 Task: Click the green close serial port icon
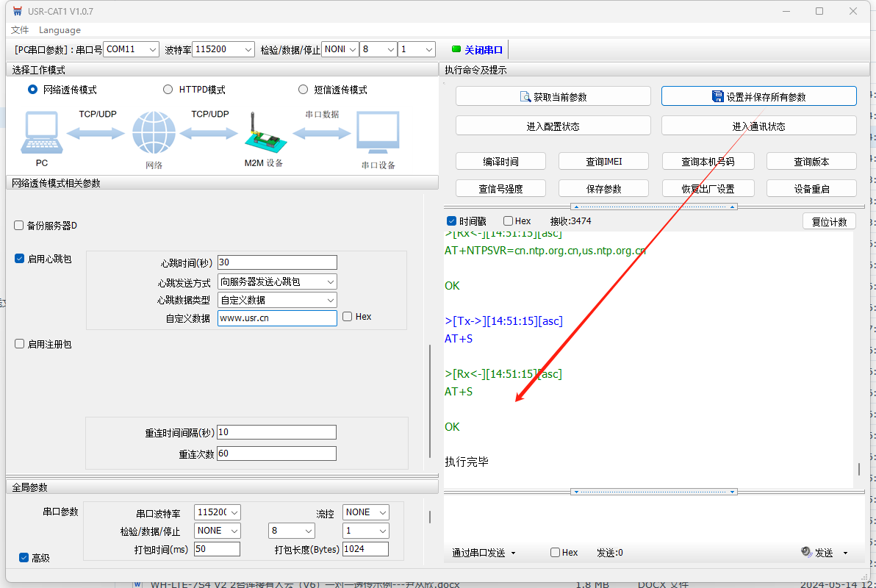tap(456, 49)
